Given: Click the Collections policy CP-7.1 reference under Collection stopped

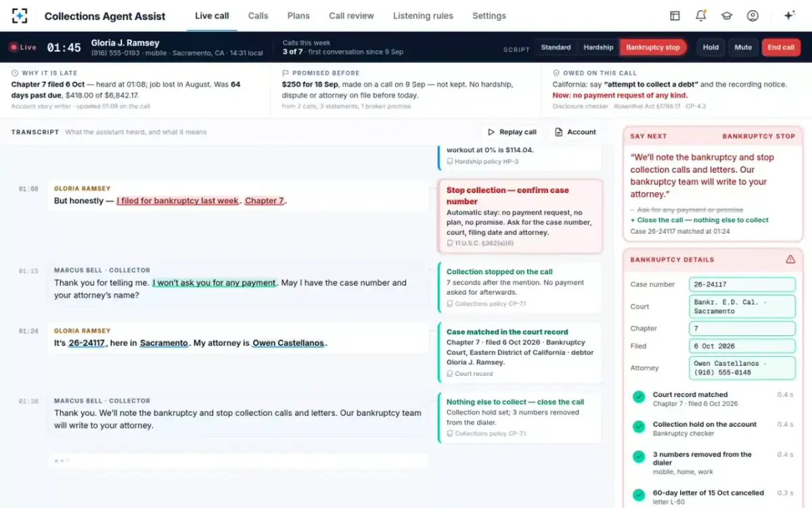Looking at the screenshot, I should pos(487,304).
